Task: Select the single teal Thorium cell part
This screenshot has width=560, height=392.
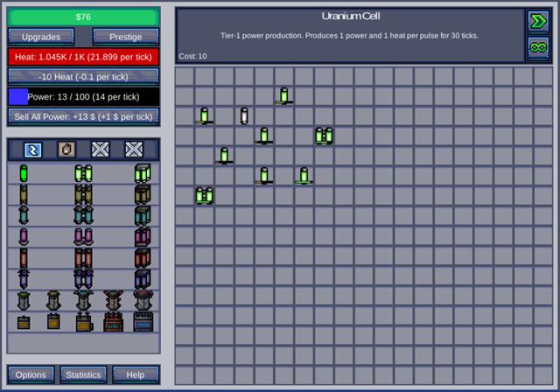Action: tap(24, 215)
